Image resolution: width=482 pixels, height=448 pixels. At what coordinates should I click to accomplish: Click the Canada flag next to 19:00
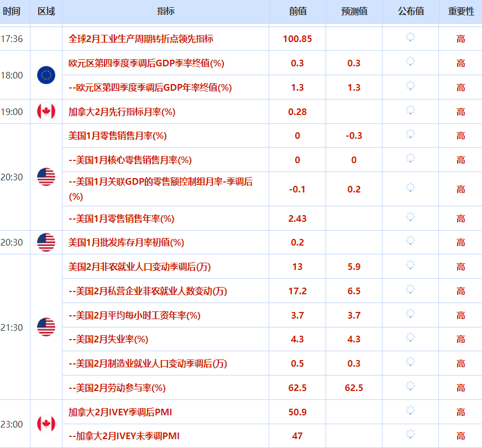46,111
